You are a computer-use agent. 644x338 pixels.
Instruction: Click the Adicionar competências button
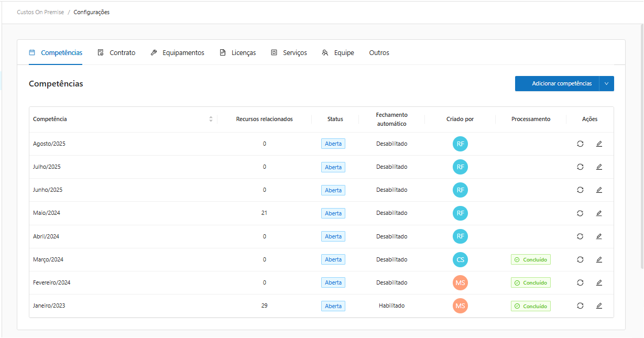[556, 83]
